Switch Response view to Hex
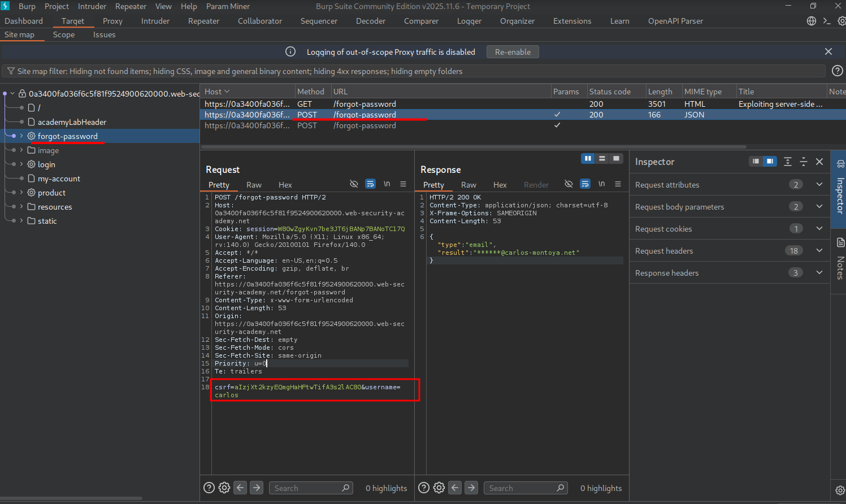The height and width of the screenshot is (504, 846). point(500,185)
